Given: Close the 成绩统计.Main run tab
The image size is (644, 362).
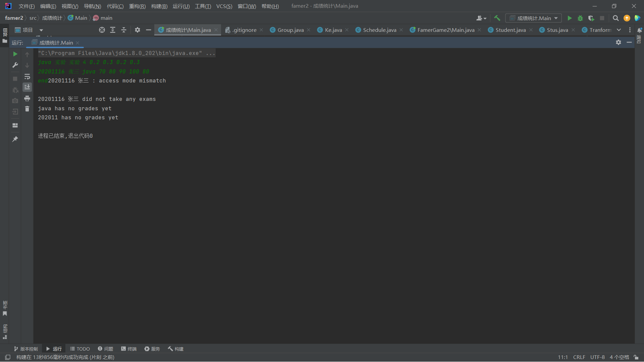Looking at the screenshot, I should (x=78, y=43).
